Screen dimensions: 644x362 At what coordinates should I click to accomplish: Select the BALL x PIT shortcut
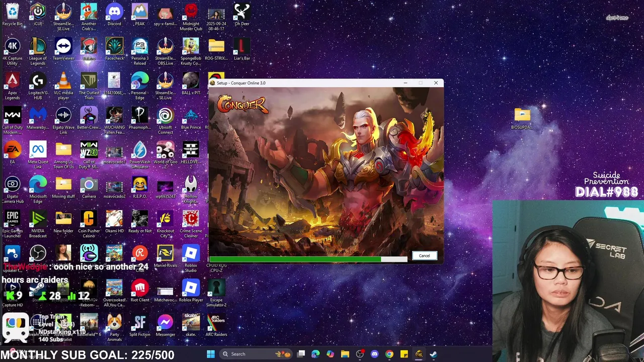click(x=191, y=84)
